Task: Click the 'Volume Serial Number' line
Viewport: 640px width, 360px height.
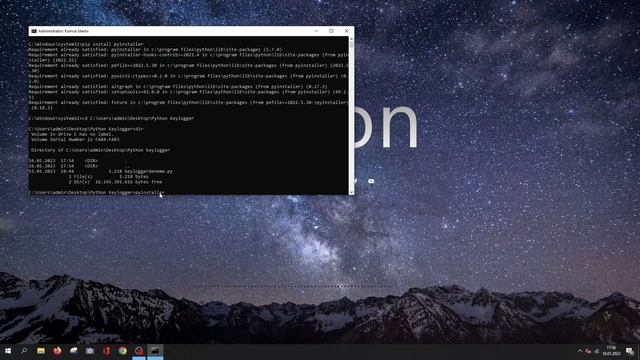Action: coord(75,140)
